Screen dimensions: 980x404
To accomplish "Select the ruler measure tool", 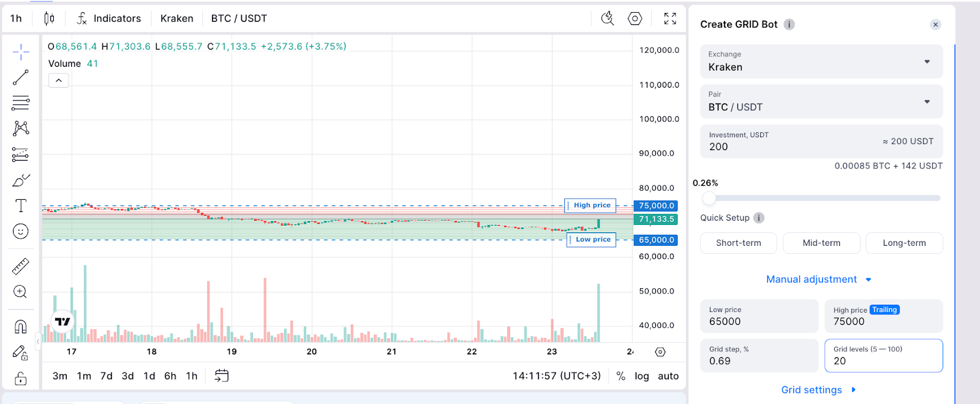I will (21, 266).
